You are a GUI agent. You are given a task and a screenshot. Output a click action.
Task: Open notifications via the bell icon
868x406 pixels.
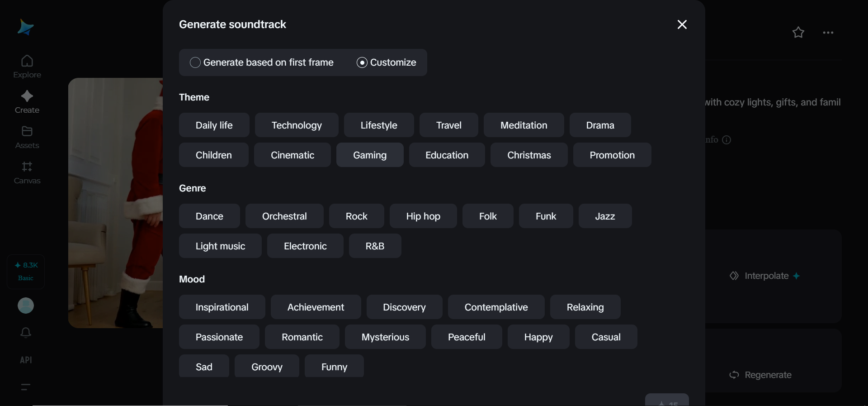click(x=25, y=333)
